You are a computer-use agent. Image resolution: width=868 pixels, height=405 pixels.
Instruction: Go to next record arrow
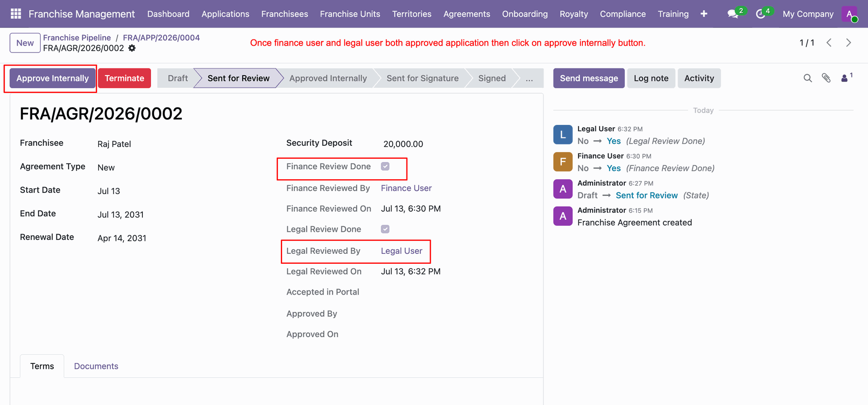849,43
